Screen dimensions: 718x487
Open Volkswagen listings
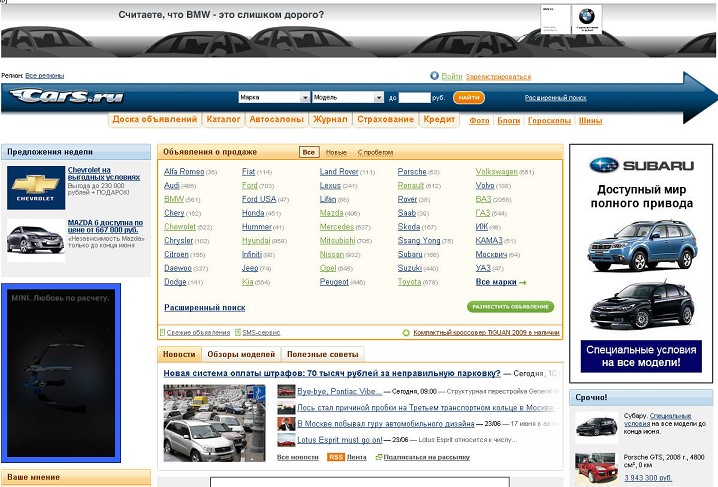pos(496,172)
